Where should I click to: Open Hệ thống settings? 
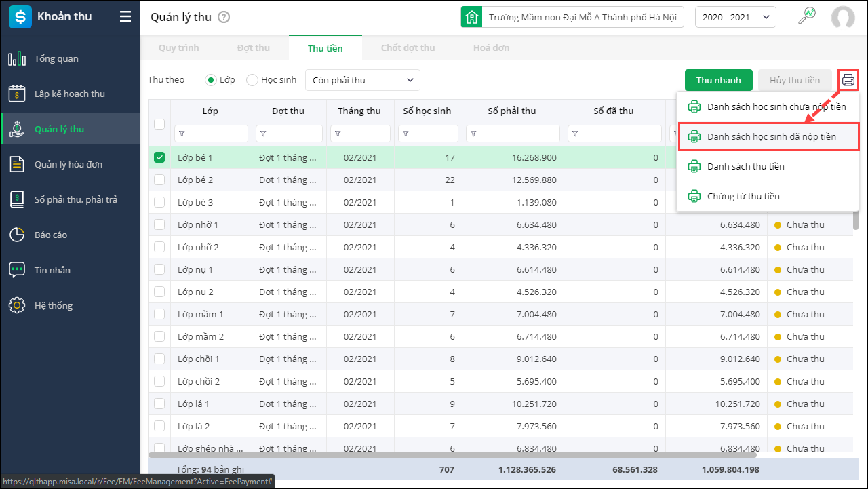pyautogui.click(x=53, y=306)
